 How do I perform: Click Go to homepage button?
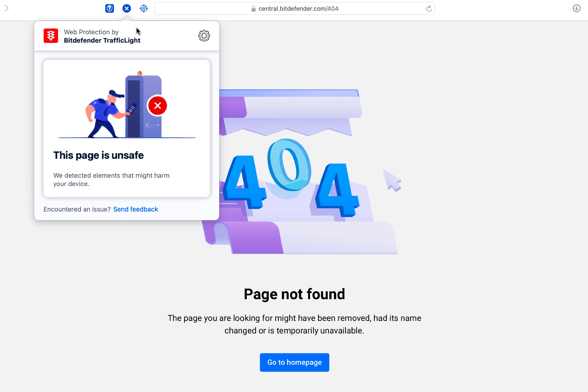294,362
